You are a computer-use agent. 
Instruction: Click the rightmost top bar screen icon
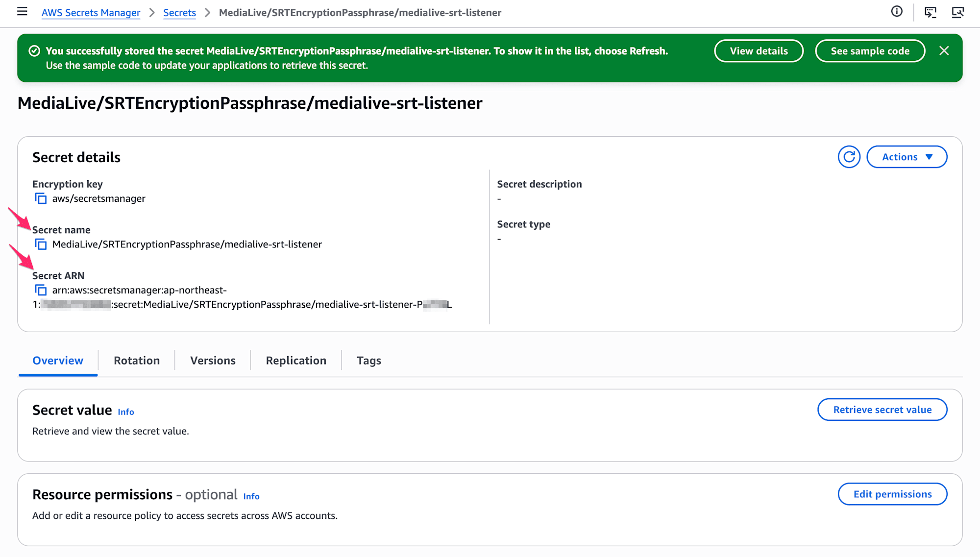[x=957, y=12]
